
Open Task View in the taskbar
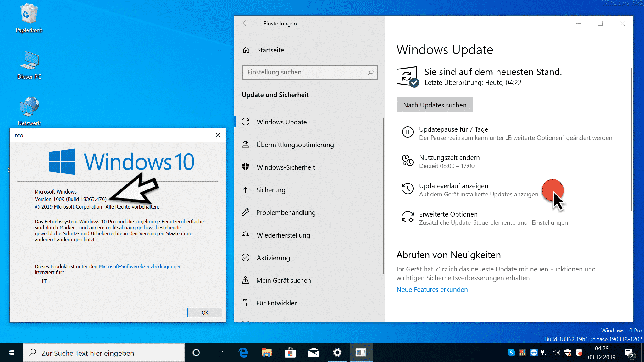(x=219, y=353)
